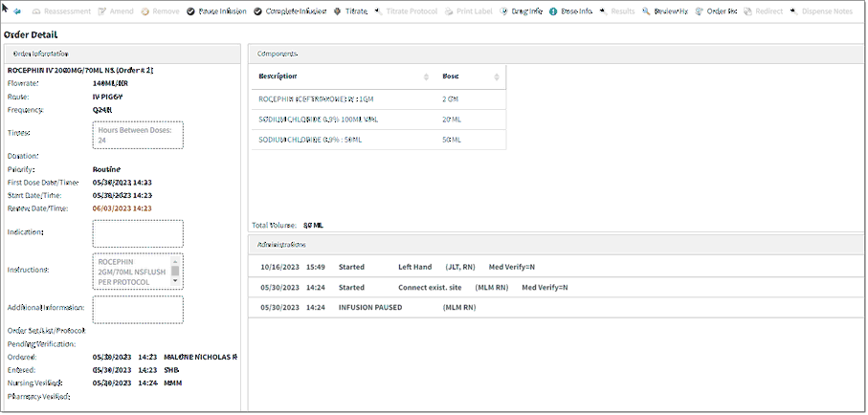Viewport: 868px width, 415px height.
Task: Click the Print Label toolbar item
Action: [469, 11]
